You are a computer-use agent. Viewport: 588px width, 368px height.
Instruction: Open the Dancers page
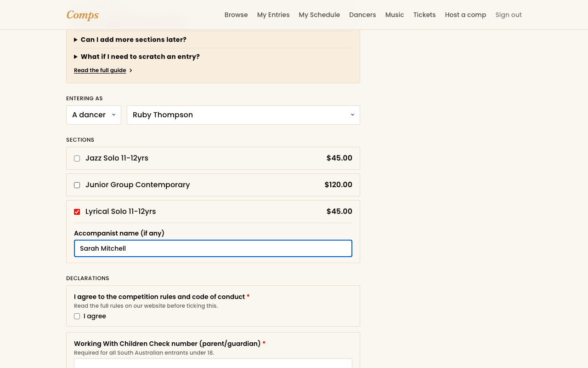tap(362, 15)
